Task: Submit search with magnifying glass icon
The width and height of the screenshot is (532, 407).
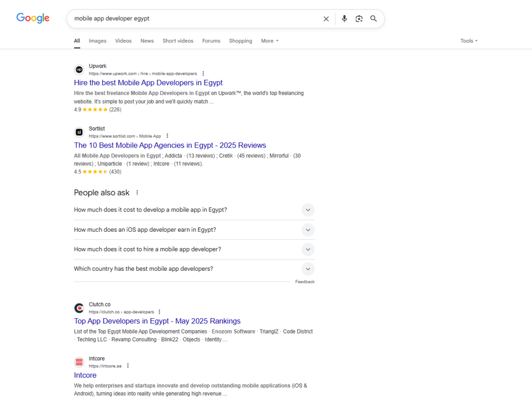Action: click(373, 19)
